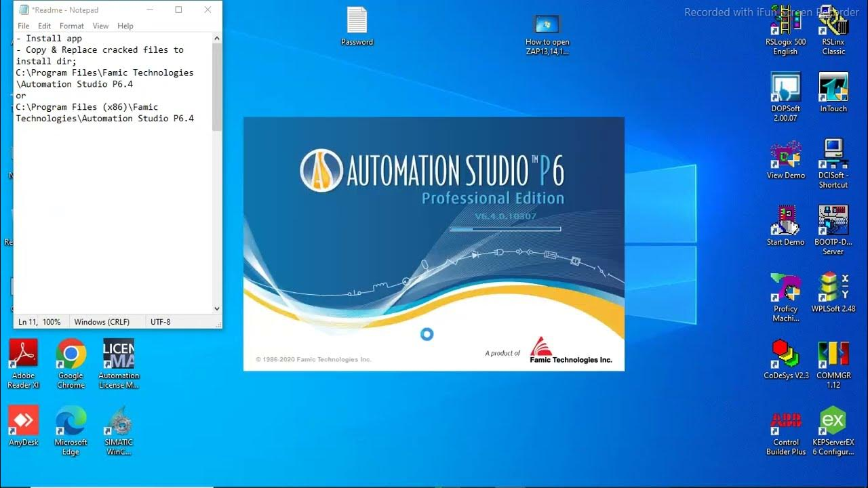Open the Start Demo shortcut
Image resolution: width=868 pixels, height=488 pixels.
[x=785, y=226]
